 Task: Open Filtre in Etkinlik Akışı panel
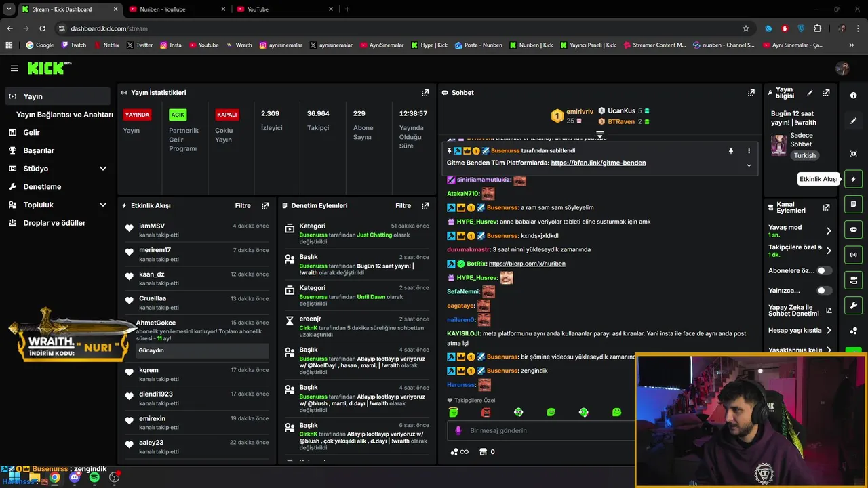243,205
